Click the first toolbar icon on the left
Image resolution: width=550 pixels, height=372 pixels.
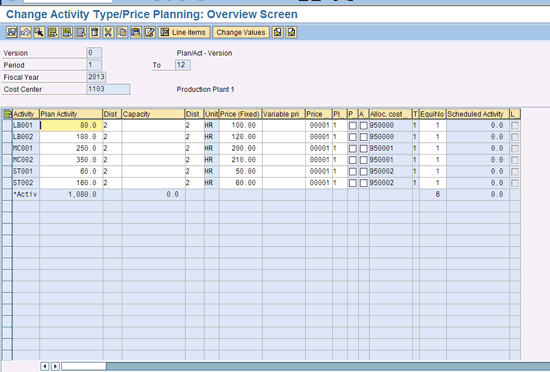tap(12, 32)
